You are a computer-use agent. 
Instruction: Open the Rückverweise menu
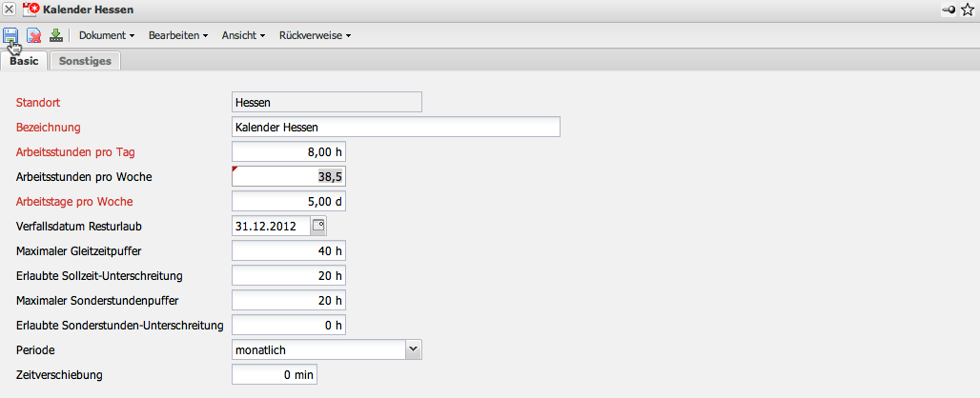[x=315, y=35]
